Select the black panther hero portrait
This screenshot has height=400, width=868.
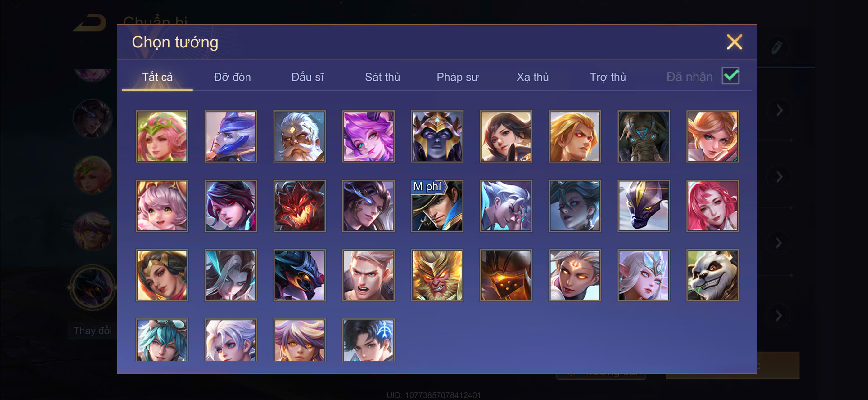tap(644, 206)
